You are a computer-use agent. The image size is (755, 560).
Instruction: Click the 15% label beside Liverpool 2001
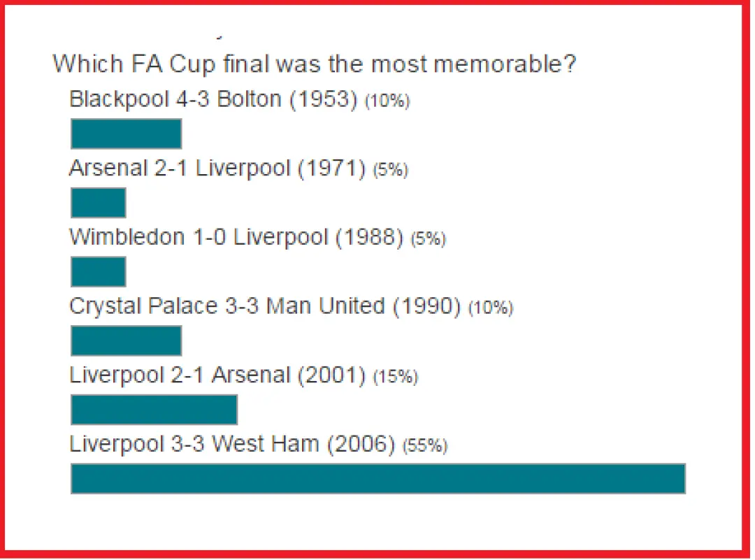coord(395,377)
